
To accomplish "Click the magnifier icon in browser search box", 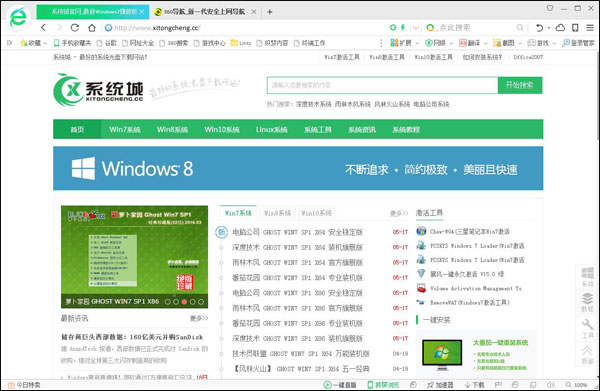I will click(x=520, y=28).
